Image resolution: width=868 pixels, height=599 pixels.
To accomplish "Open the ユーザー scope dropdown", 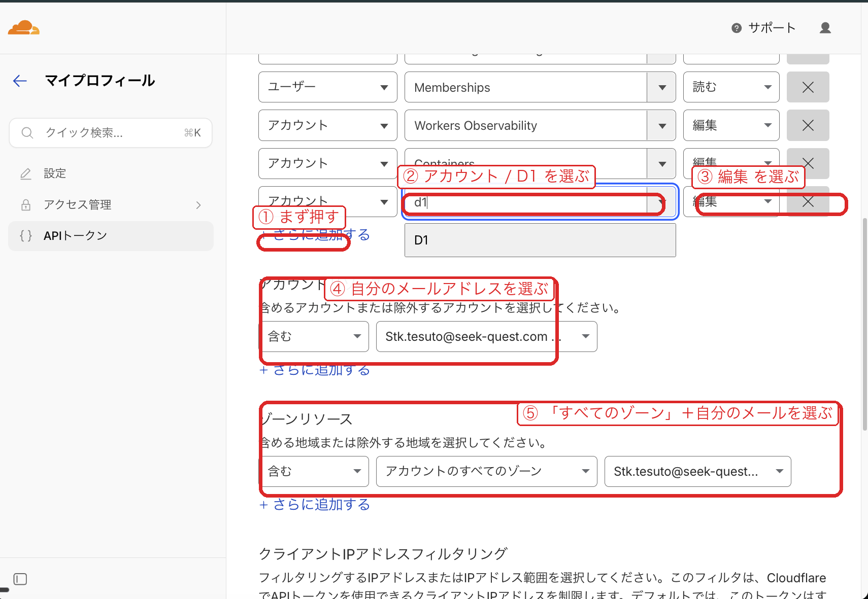I will 327,87.
